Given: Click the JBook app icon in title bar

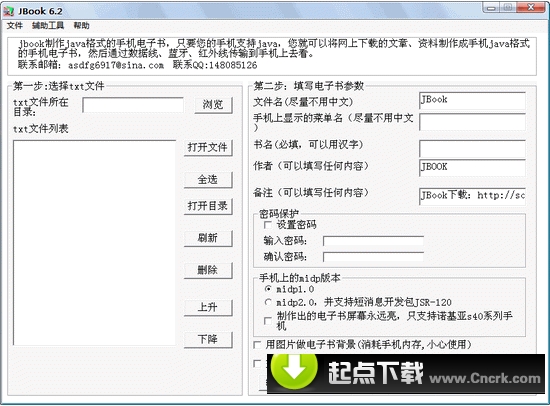Looking at the screenshot, I should (x=8, y=11).
